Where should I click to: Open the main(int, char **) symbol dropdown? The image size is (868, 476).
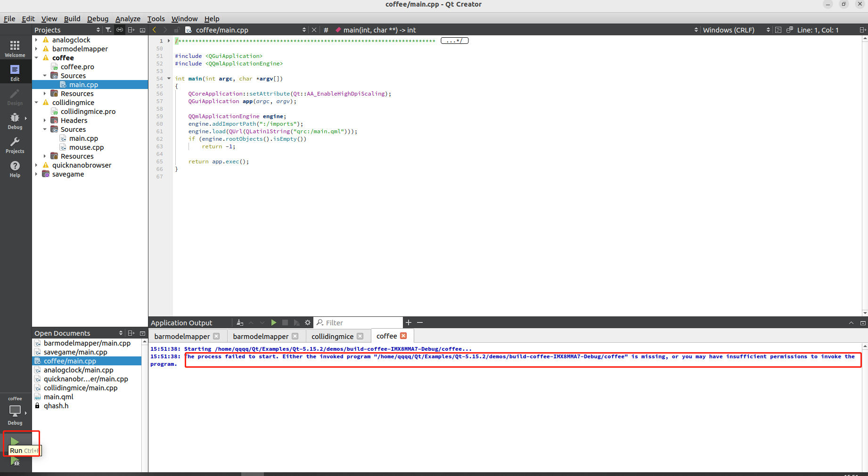[516, 30]
